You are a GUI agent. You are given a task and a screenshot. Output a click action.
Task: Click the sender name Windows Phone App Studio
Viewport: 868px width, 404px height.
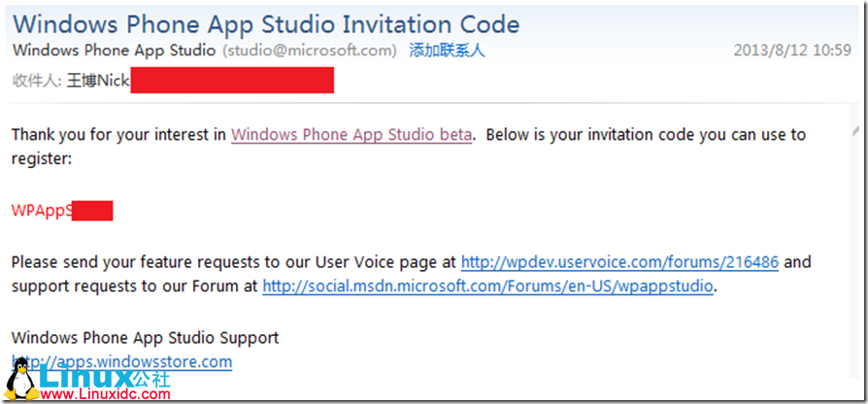coord(115,50)
